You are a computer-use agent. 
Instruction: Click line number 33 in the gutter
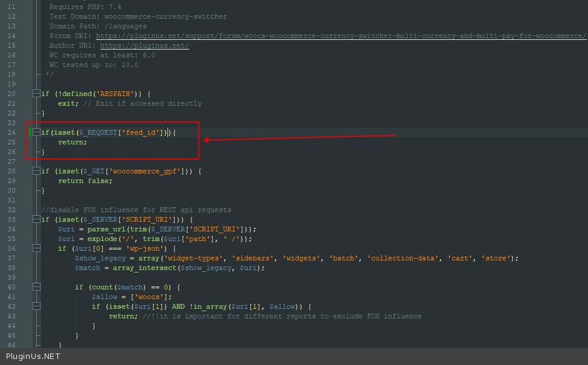tap(11, 219)
